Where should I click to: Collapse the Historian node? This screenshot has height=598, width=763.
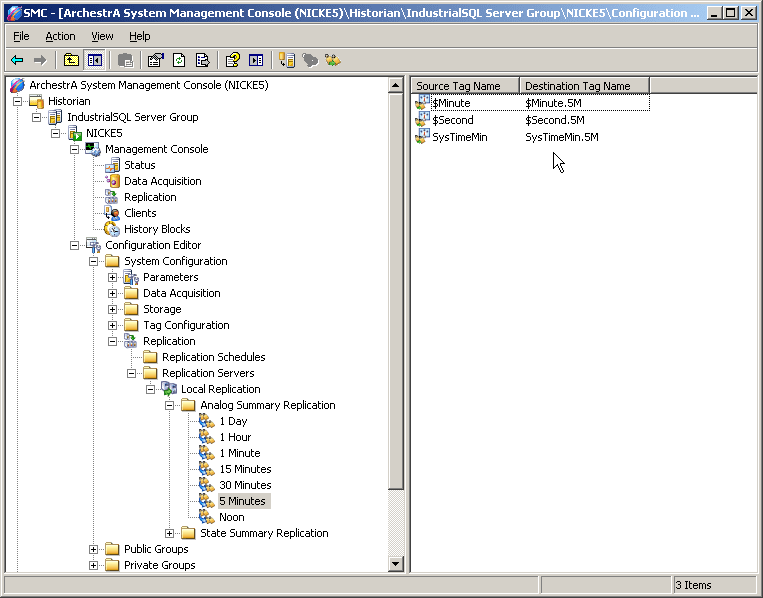pyautogui.click(x=18, y=101)
